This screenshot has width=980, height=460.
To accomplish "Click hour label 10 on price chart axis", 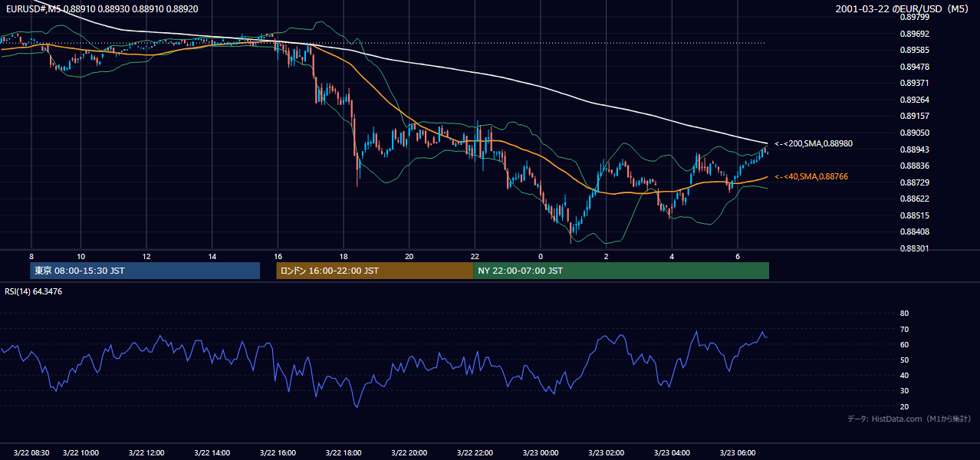I will pos(81,256).
